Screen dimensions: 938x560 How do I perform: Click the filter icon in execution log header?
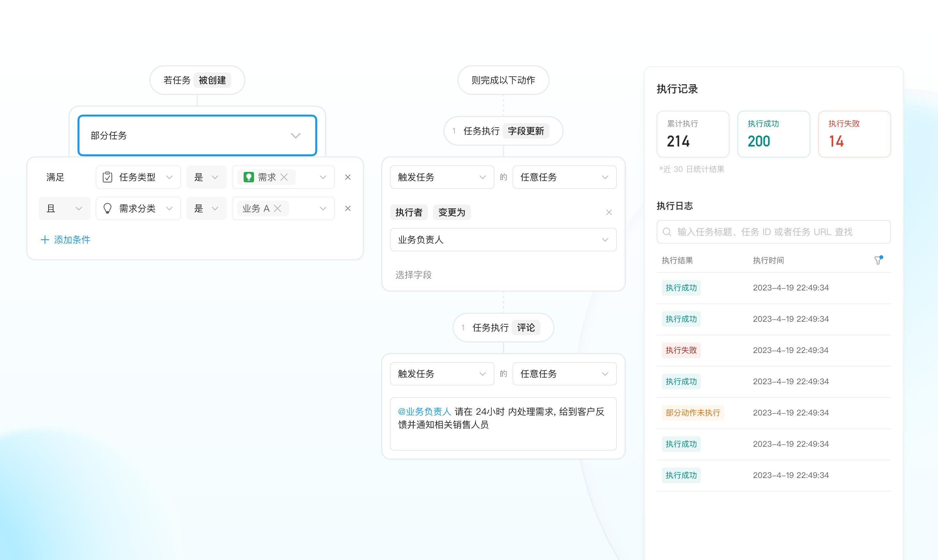[878, 260]
